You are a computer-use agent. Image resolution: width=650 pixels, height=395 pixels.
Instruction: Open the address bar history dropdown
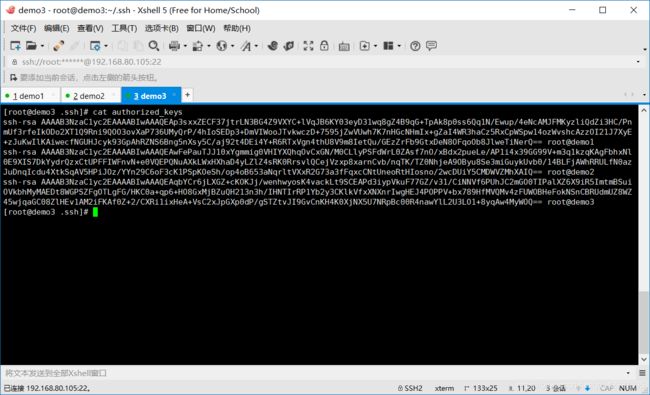click(x=638, y=62)
